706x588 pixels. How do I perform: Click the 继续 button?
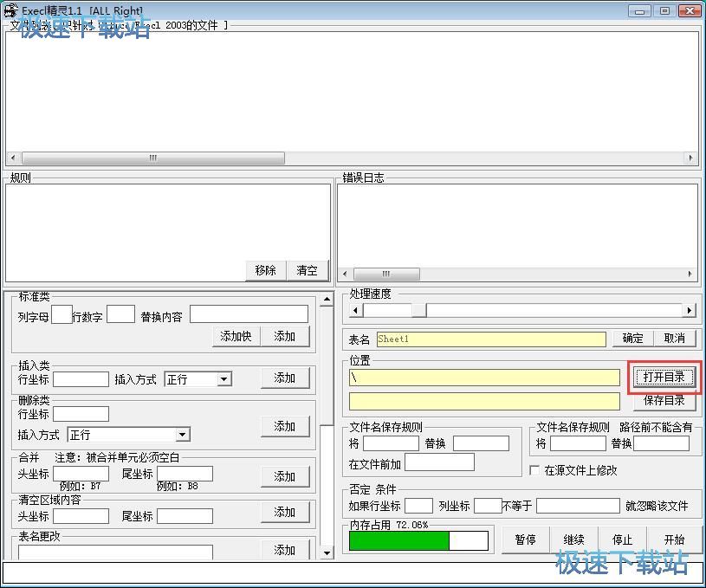pos(573,540)
